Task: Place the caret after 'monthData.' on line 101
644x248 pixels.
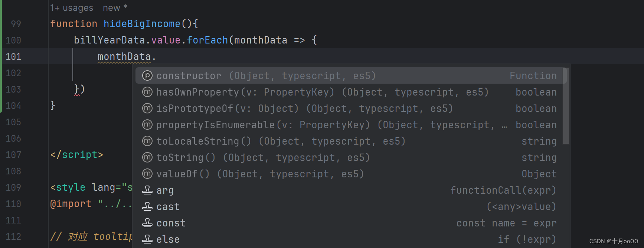Action: point(157,57)
